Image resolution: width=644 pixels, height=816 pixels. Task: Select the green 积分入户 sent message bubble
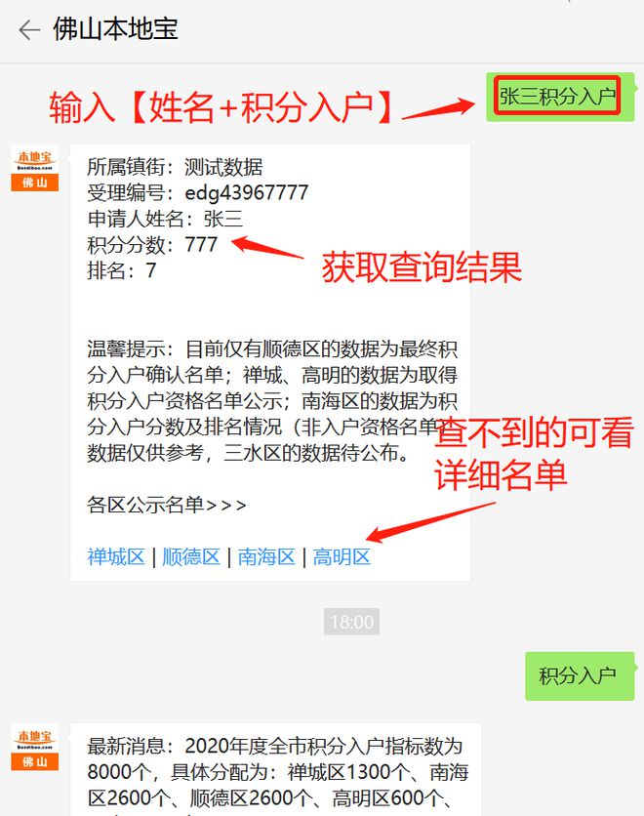(x=581, y=676)
